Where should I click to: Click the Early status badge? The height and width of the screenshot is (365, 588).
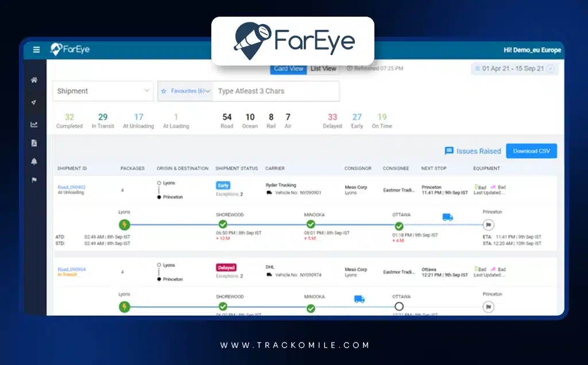coord(223,186)
